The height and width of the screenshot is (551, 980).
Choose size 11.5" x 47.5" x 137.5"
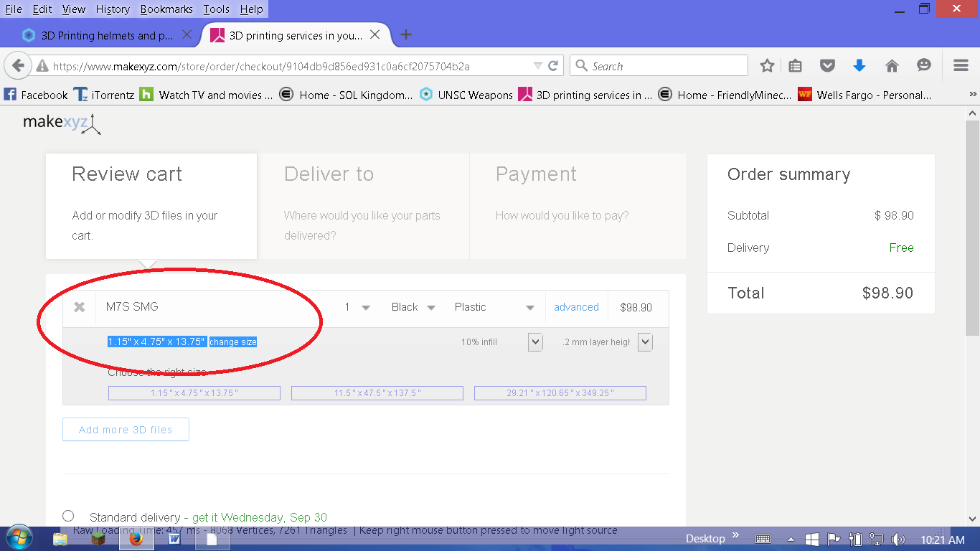pos(377,393)
